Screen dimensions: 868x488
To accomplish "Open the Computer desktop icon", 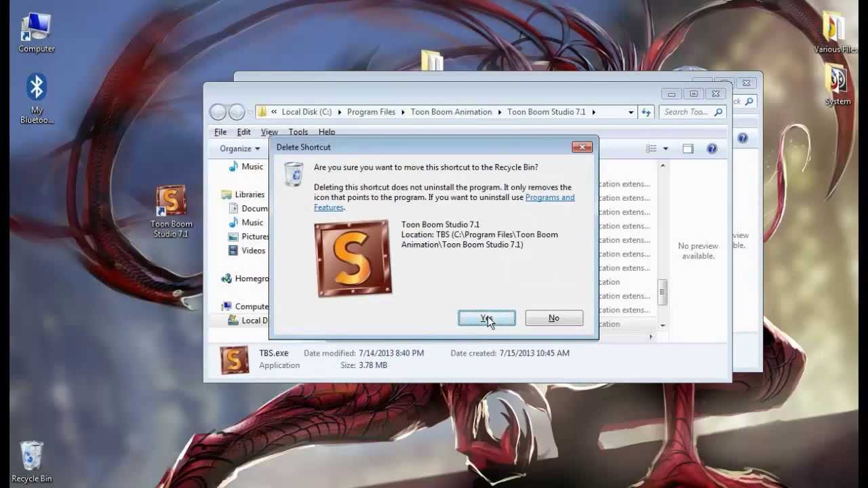I will click(x=36, y=33).
